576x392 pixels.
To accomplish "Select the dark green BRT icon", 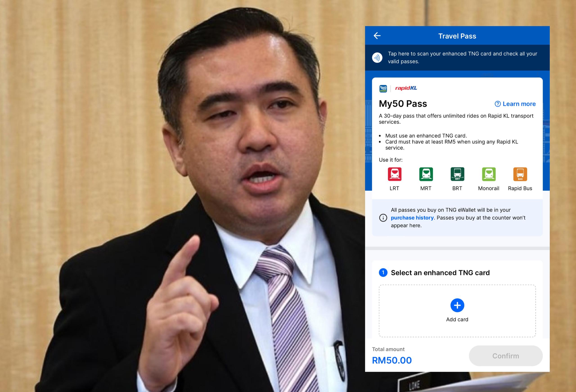I will coord(457,174).
